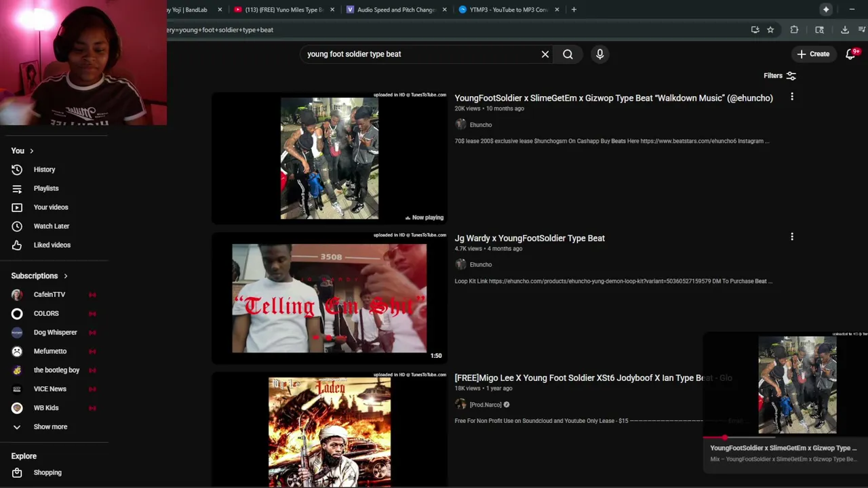Click the VICE News channel avatar

(x=17, y=389)
